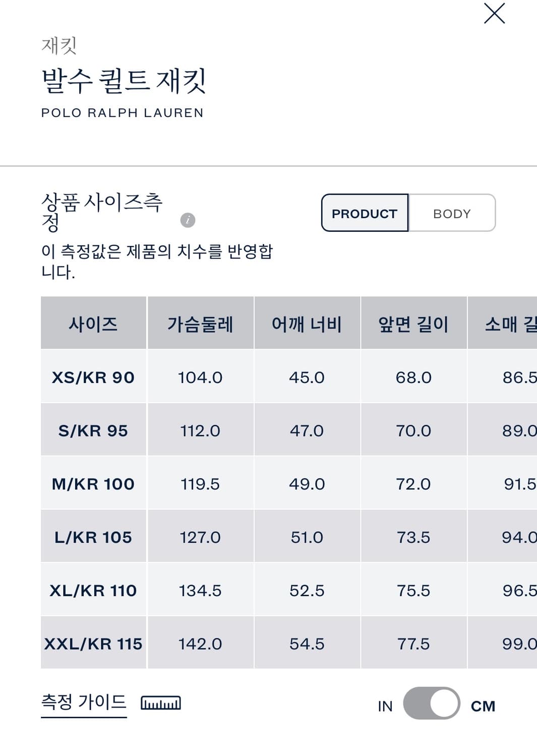Select the XXL/KR 115 size row

pyautogui.click(x=93, y=643)
